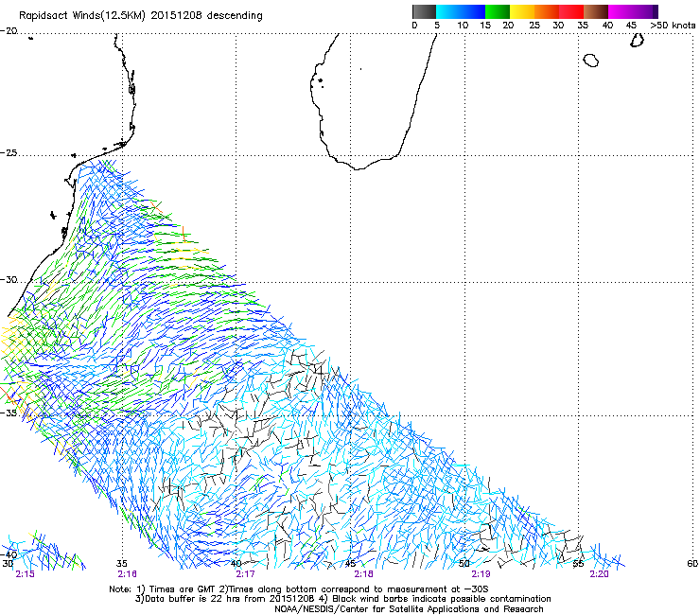The image size is (700, 615).
Task: Click the latitude label '-30'
Action: coord(9,280)
